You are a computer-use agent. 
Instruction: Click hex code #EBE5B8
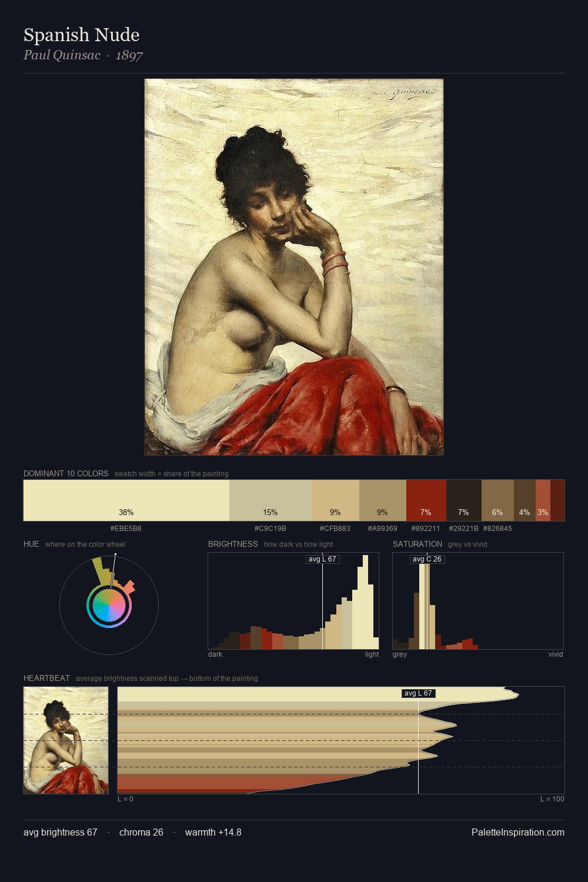126,529
